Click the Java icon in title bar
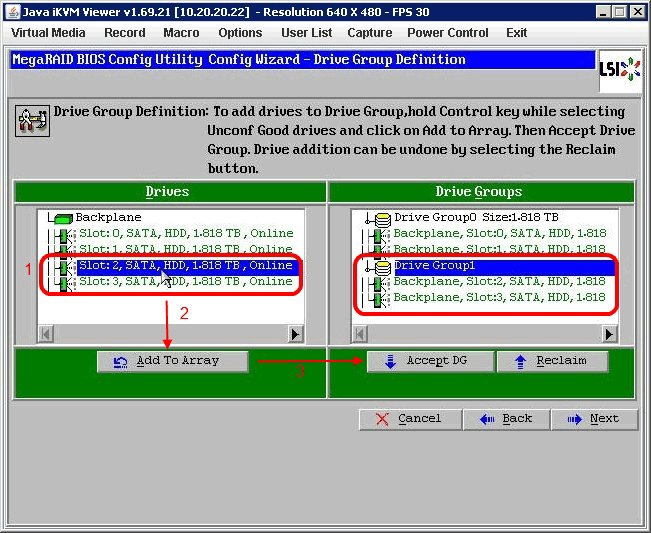The height and width of the screenshot is (533, 651). (12, 12)
